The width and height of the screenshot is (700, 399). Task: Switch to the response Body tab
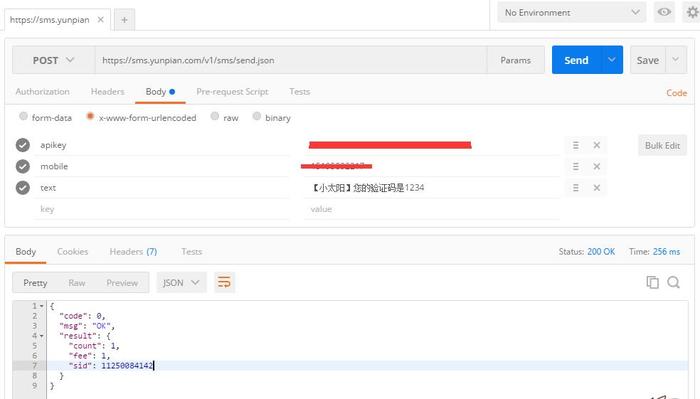click(x=25, y=252)
